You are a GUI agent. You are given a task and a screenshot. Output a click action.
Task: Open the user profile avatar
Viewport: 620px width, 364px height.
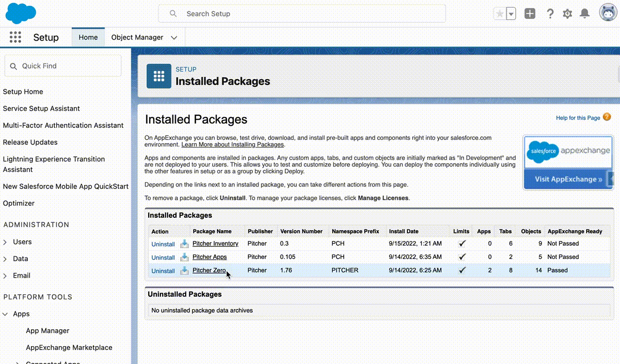click(x=607, y=13)
